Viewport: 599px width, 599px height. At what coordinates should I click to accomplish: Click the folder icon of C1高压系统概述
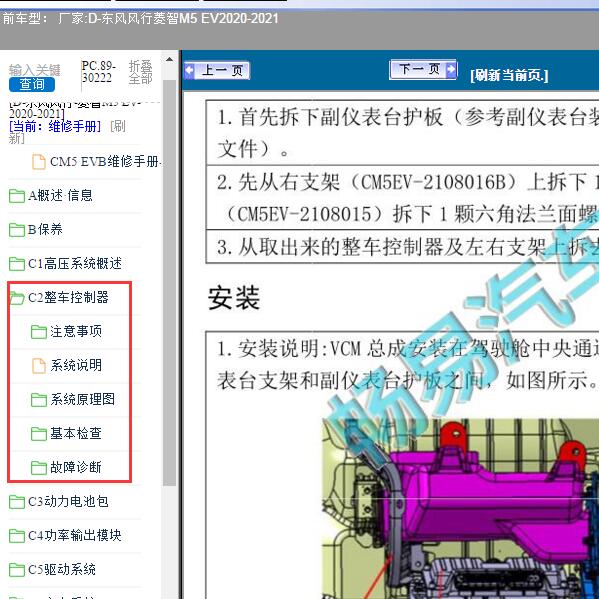(x=17, y=264)
